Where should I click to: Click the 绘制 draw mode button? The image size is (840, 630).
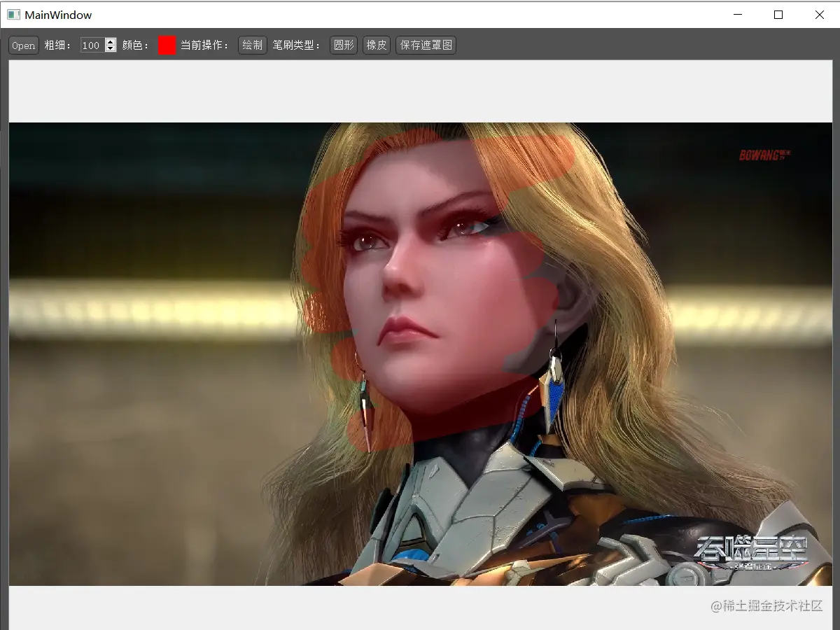pos(252,45)
